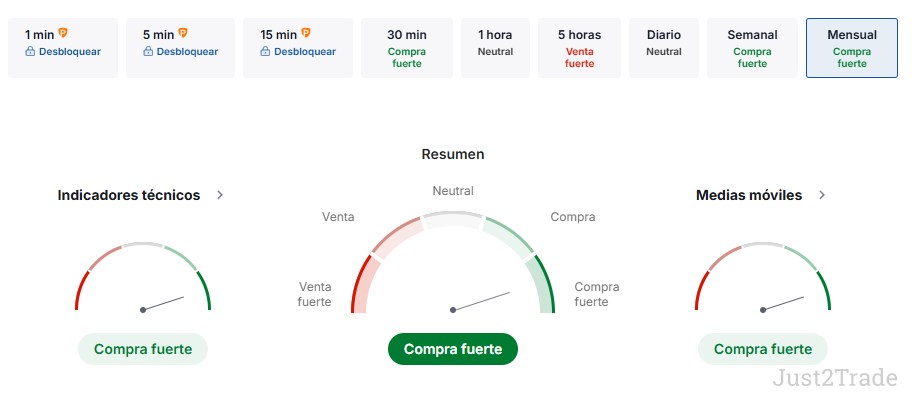
Task: Switch to the Semanal timeframe tab
Action: click(x=752, y=47)
